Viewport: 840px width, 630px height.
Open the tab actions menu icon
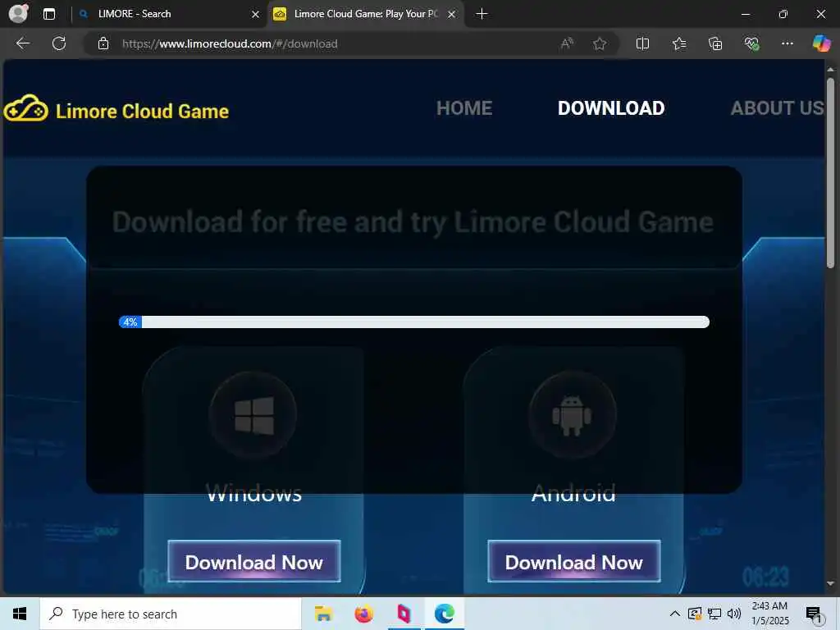[x=48, y=14]
